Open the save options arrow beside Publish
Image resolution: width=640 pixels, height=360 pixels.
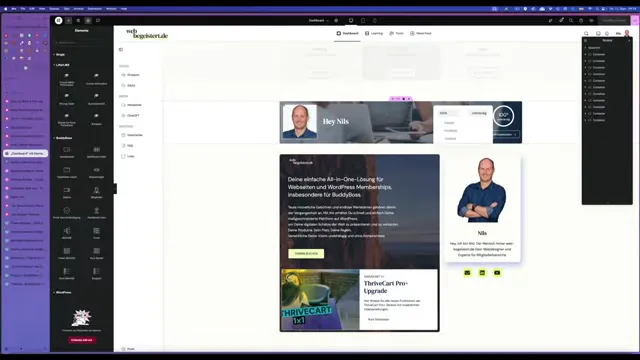635,20
